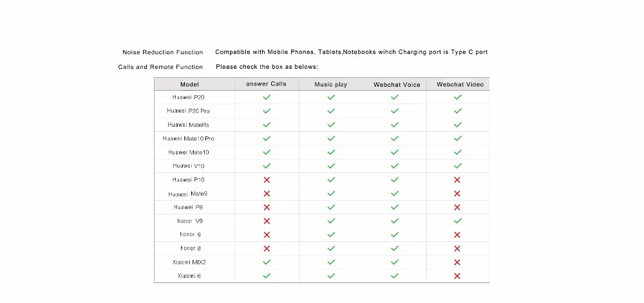Select the Webchat Video column header
Viewport: 644px width, 303px height.
460,84
